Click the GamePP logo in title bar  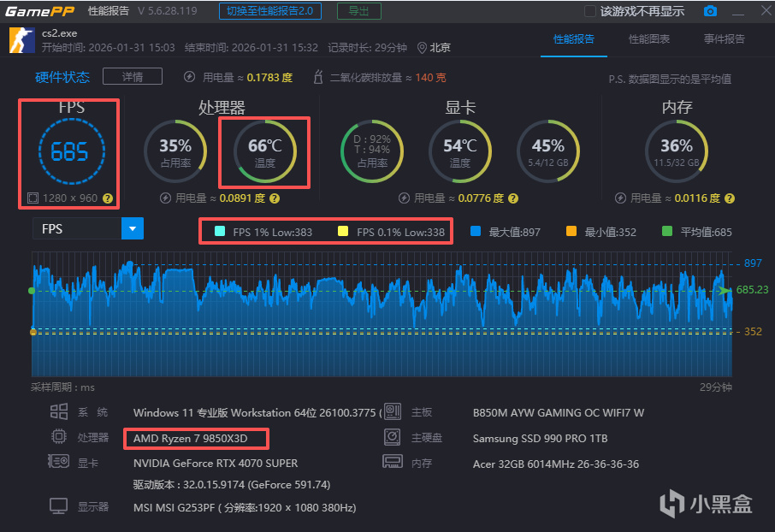click(39, 11)
